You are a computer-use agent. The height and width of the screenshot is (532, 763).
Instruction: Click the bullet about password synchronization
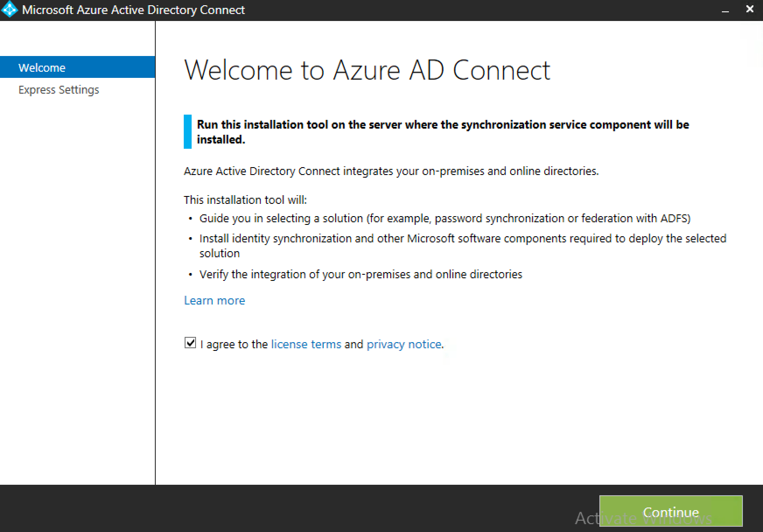tap(444, 218)
